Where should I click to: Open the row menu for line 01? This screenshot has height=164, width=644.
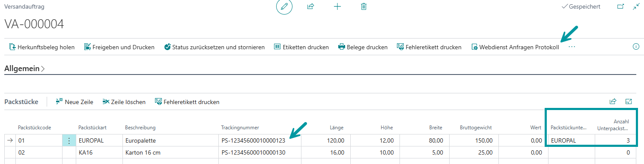(x=69, y=140)
